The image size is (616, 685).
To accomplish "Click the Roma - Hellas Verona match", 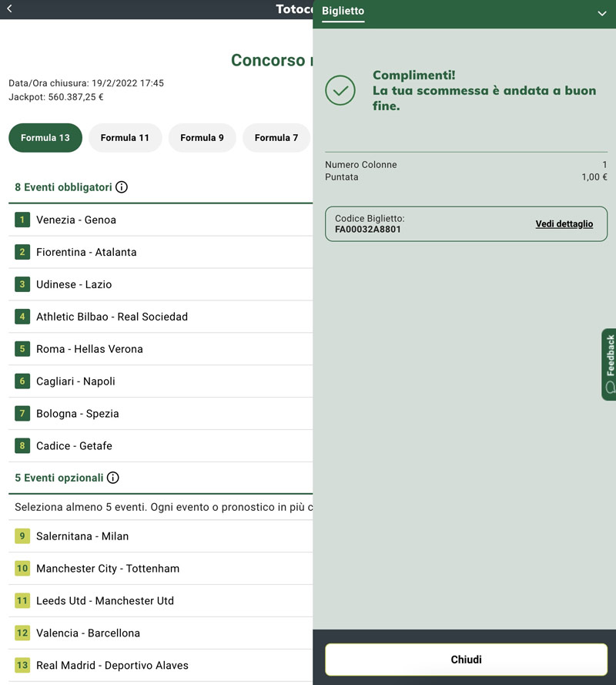I will pos(89,349).
